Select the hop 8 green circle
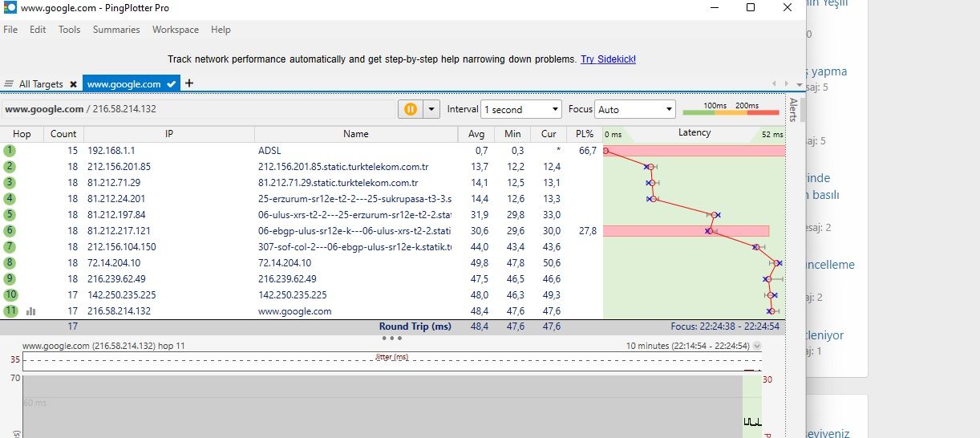980x438 pixels. click(10, 263)
